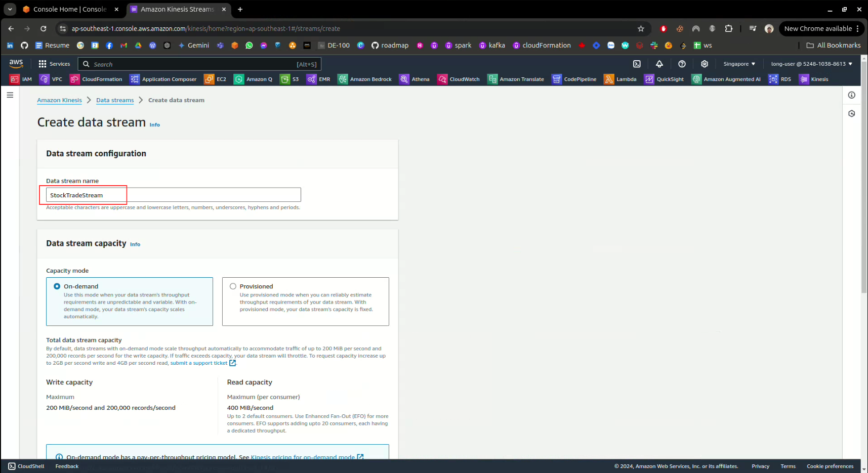Open All Bookmarks folder
The width and height of the screenshot is (868, 473).
(833, 46)
